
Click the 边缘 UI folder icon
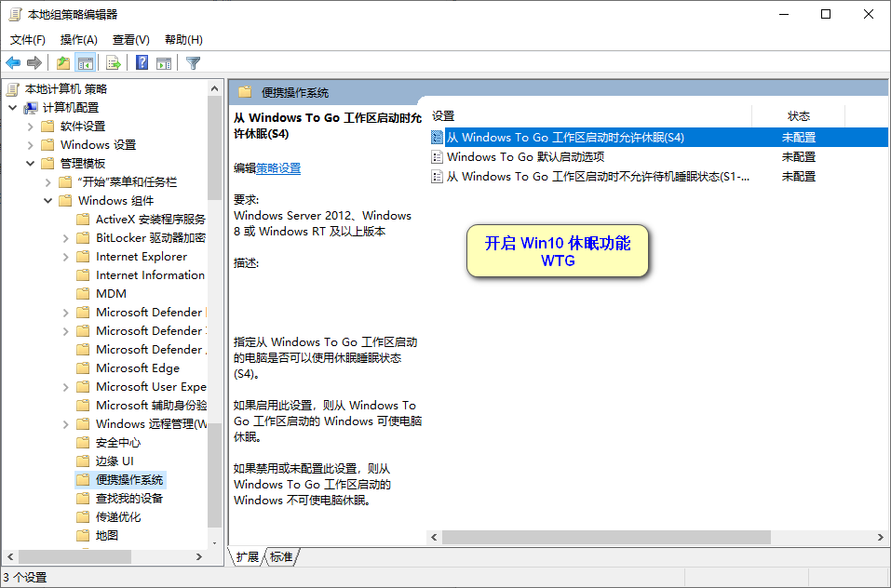click(x=83, y=461)
